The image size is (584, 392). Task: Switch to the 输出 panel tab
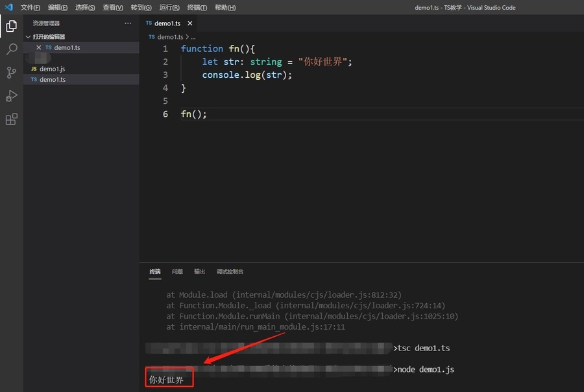coord(199,271)
